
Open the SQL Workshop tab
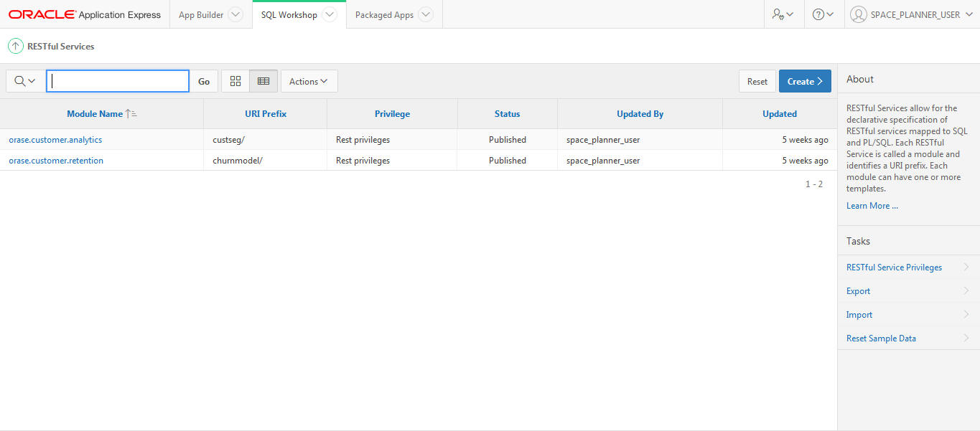click(x=289, y=14)
